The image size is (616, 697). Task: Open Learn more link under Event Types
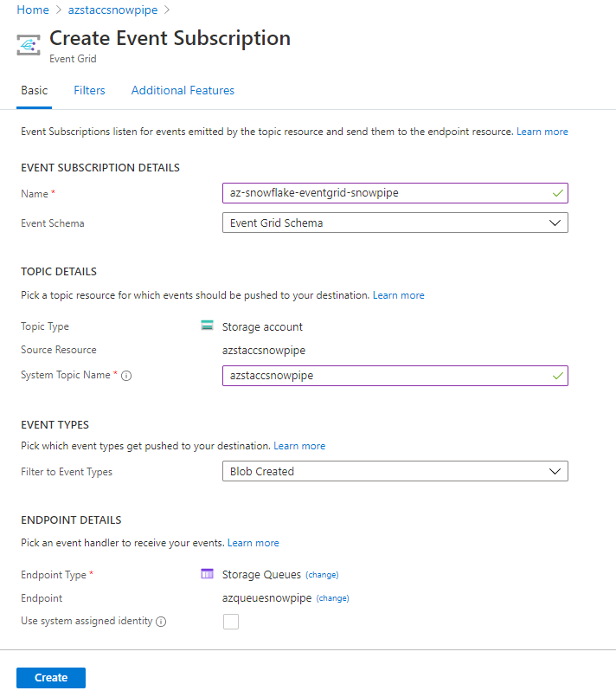[x=299, y=446]
